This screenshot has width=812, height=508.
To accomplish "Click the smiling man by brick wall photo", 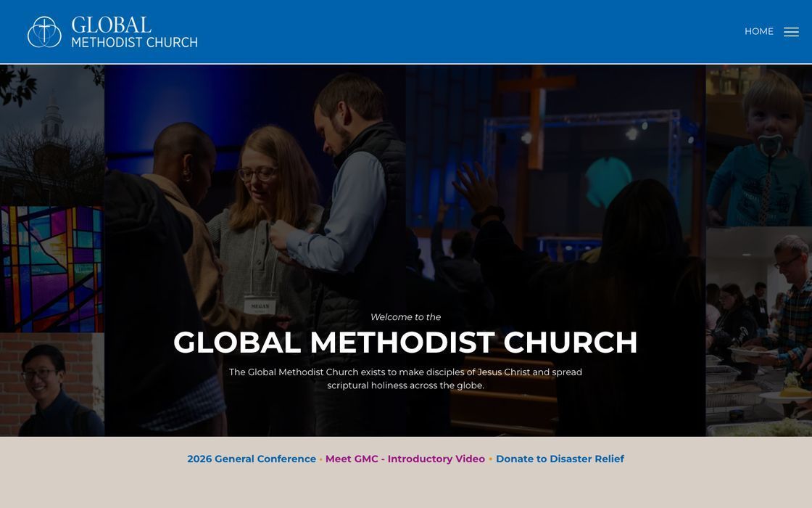I will tap(51, 385).
